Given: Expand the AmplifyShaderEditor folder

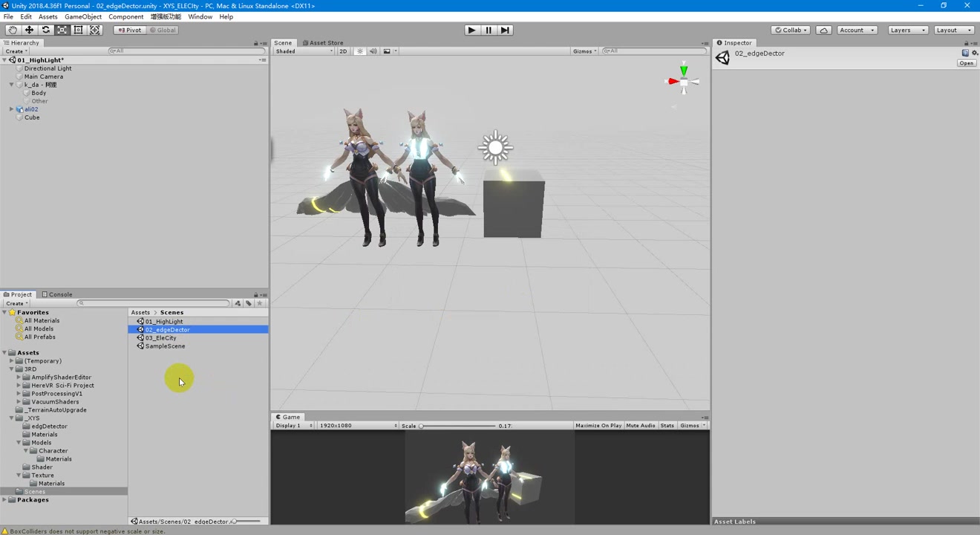Looking at the screenshot, I should (x=19, y=377).
